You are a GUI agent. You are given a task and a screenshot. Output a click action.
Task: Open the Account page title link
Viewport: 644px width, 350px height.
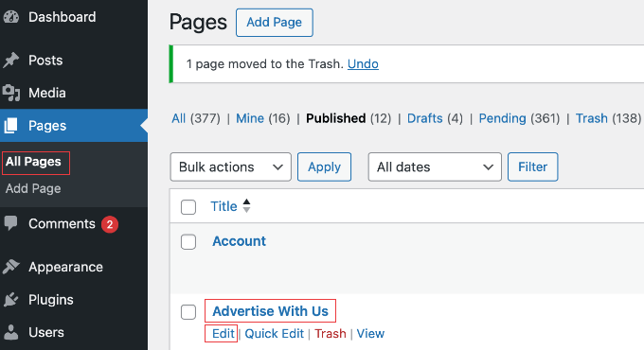pos(239,241)
